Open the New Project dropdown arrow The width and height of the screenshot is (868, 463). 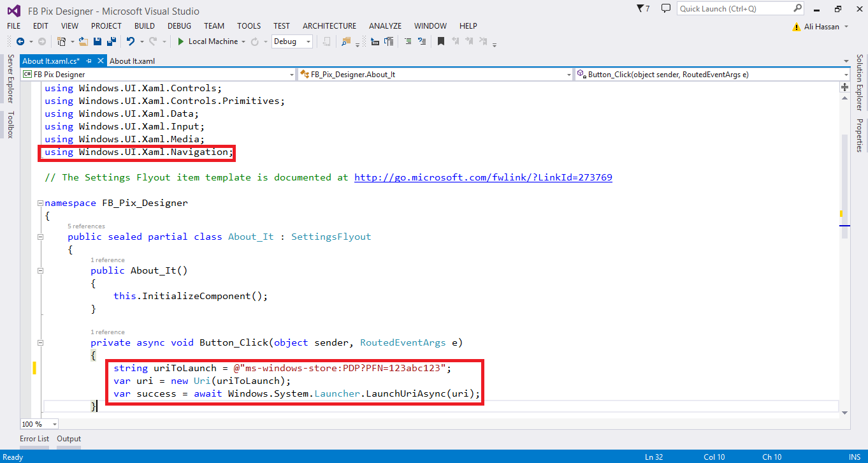tap(72, 41)
